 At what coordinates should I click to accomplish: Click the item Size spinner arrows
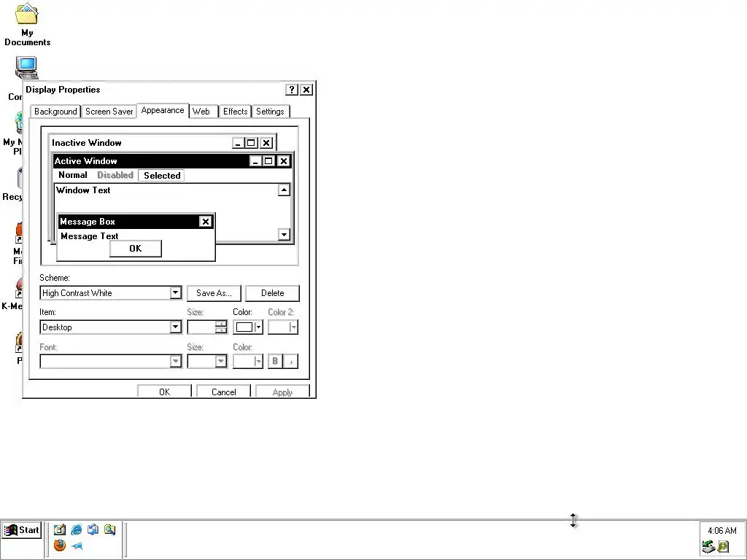tap(221, 327)
